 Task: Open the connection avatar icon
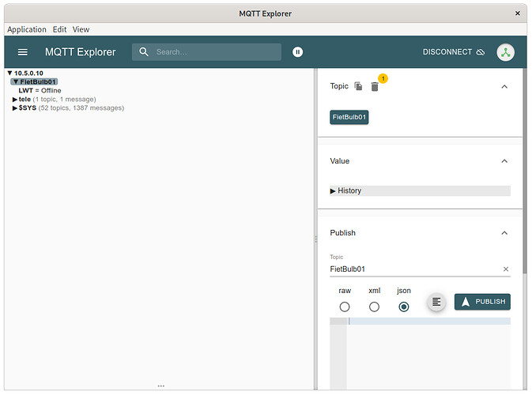pyautogui.click(x=506, y=52)
